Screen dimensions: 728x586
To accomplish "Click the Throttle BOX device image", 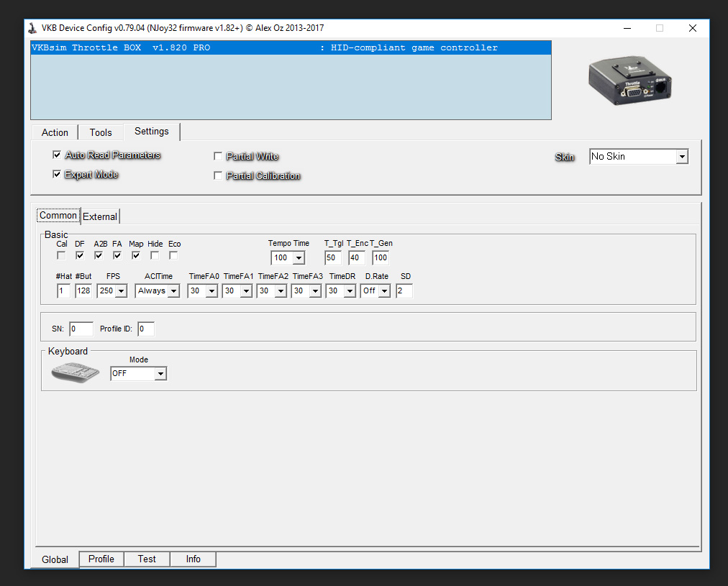I will click(x=630, y=81).
